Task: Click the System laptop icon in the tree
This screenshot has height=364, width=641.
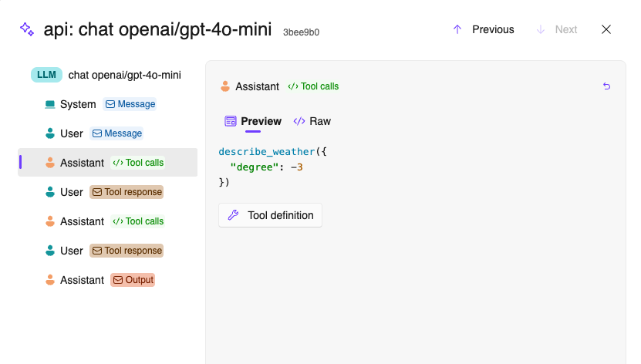Action: (50, 104)
